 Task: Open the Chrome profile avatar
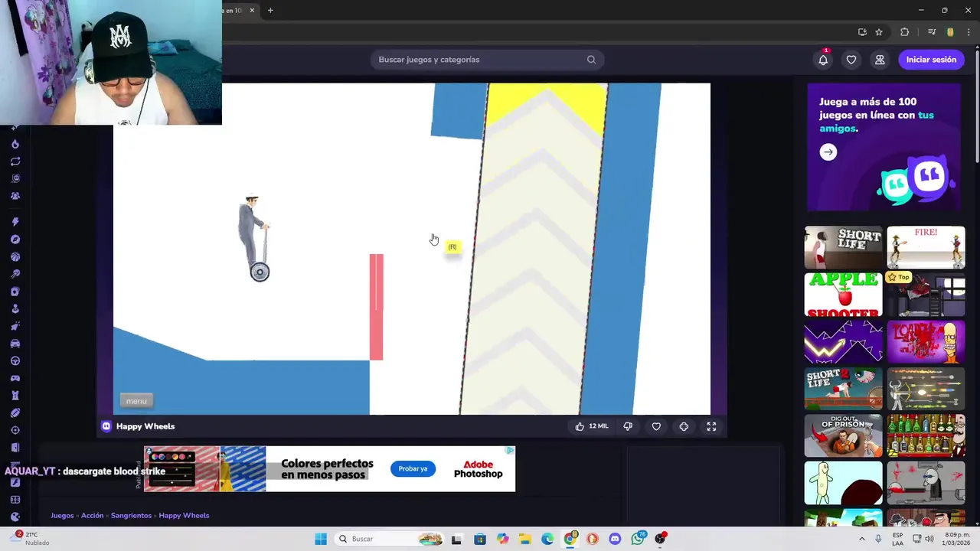pos(950,32)
